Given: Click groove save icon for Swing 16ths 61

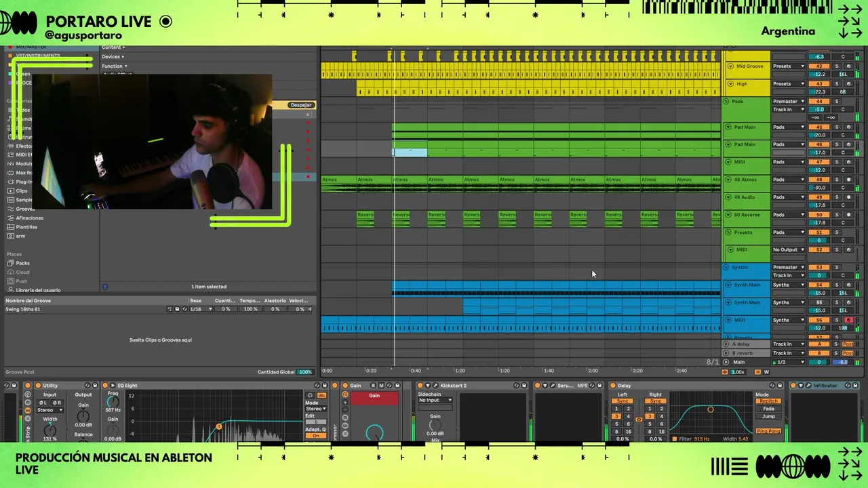Looking at the screenshot, I should (177, 309).
